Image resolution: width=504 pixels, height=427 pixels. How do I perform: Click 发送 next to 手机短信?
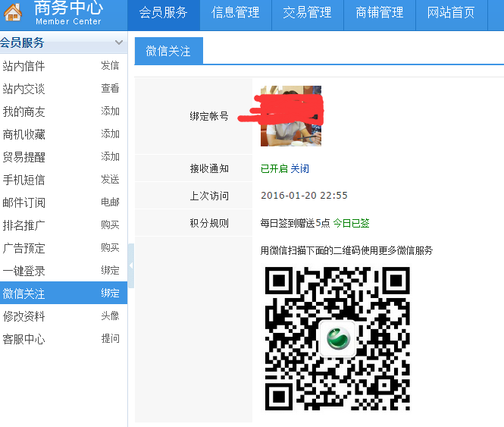(110, 180)
